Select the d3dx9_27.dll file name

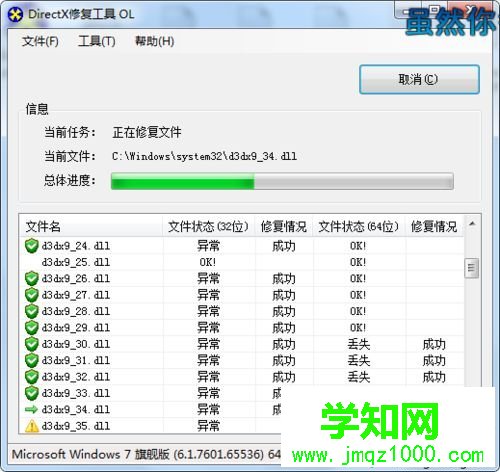(x=76, y=295)
